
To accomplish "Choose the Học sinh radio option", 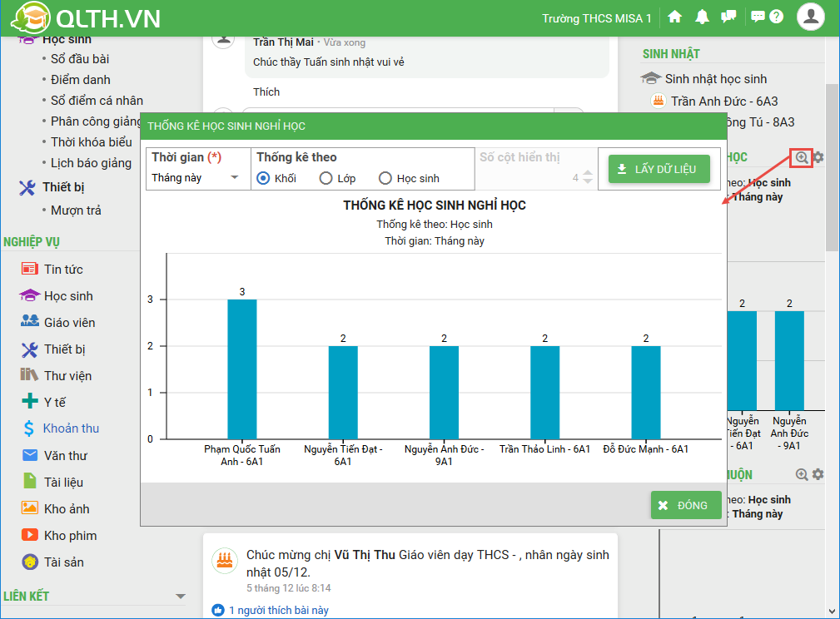I will (385, 178).
